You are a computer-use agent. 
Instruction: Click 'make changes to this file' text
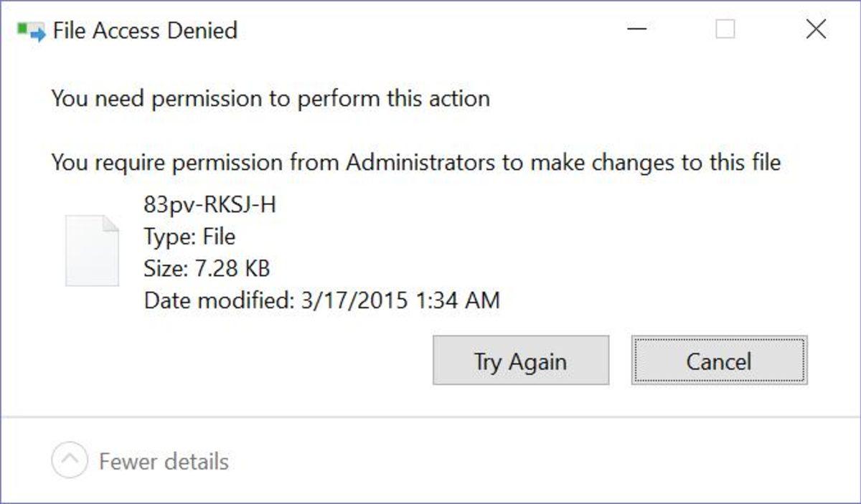tap(655, 163)
